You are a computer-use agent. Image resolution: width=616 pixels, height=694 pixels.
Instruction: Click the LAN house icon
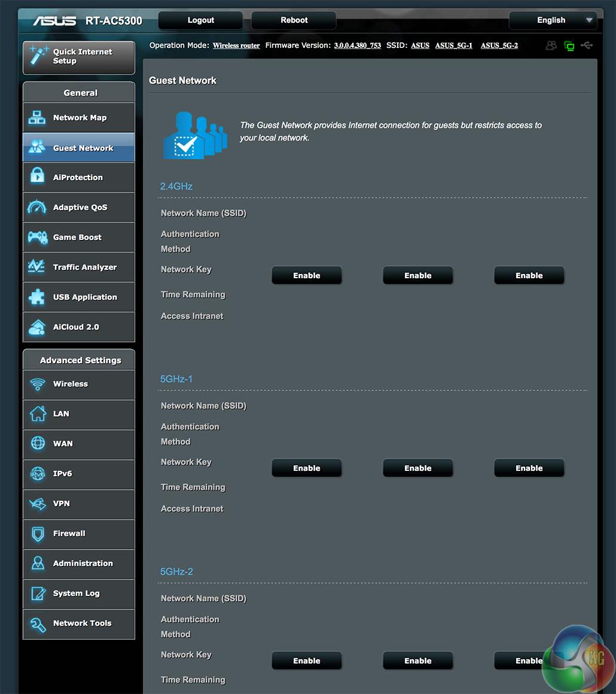coord(38,413)
